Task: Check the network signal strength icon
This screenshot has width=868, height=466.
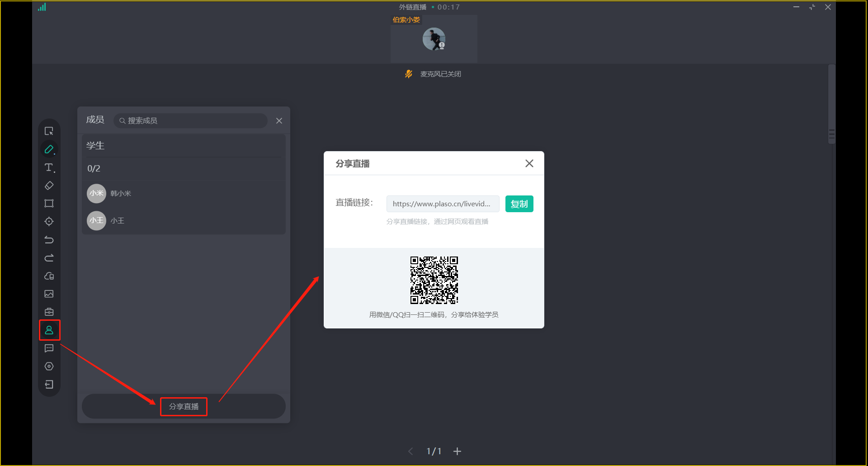Action: pyautogui.click(x=42, y=7)
